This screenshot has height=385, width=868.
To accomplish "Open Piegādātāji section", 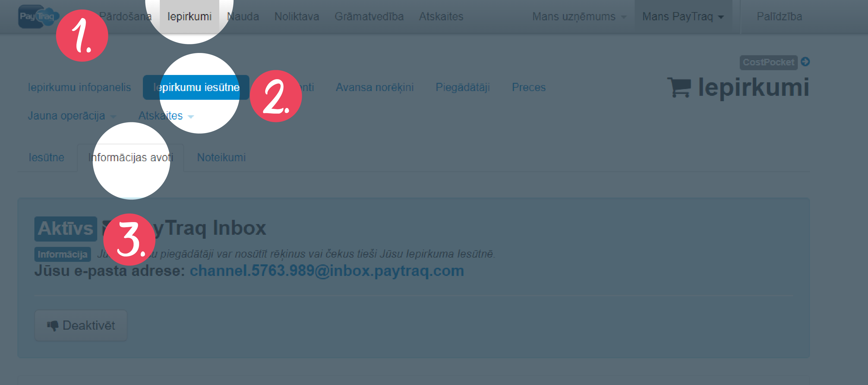I will point(463,87).
